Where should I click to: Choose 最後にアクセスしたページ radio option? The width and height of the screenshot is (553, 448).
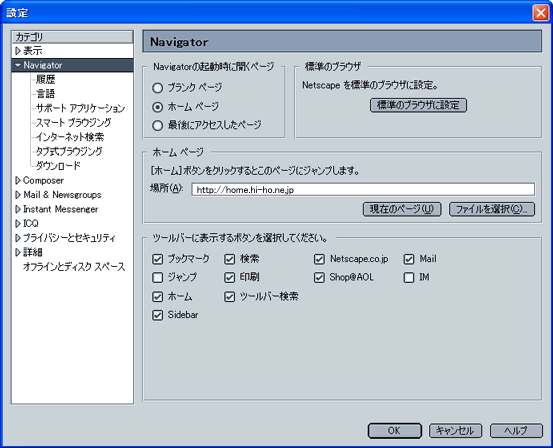coord(157,126)
